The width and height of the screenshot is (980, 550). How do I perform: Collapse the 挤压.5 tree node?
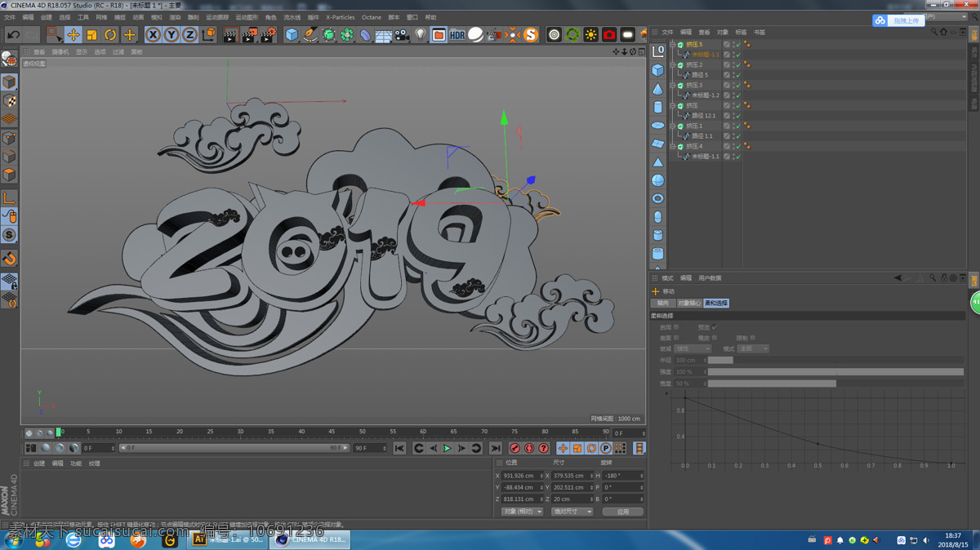point(672,44)
